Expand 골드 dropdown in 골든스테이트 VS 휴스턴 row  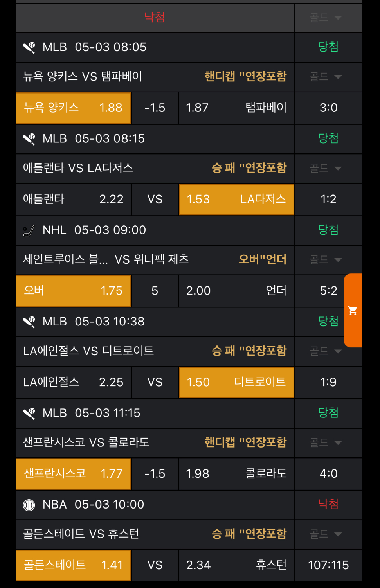click(x=326, y=534)
